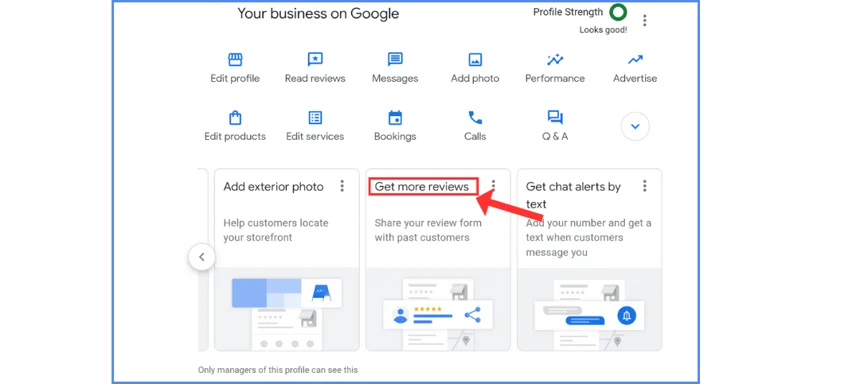
Task: Open the Edit products shopping bag icon
Action: 235,117
